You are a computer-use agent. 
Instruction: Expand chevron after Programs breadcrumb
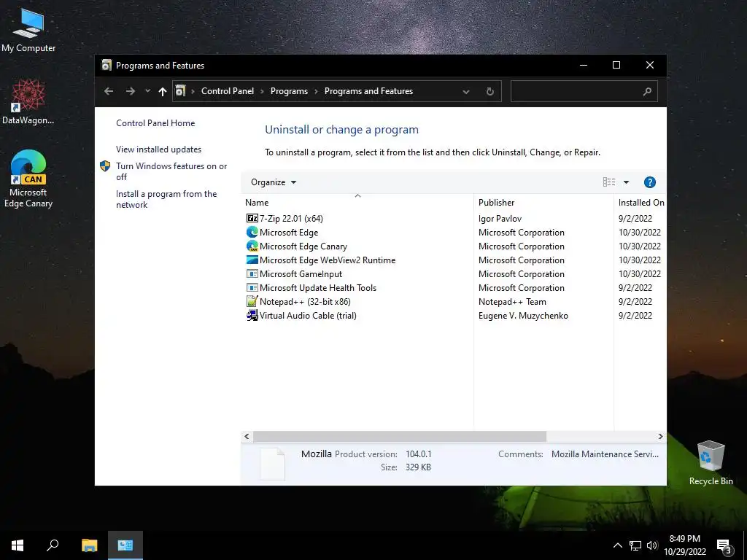pyautogui.click(x=316, y=91)
